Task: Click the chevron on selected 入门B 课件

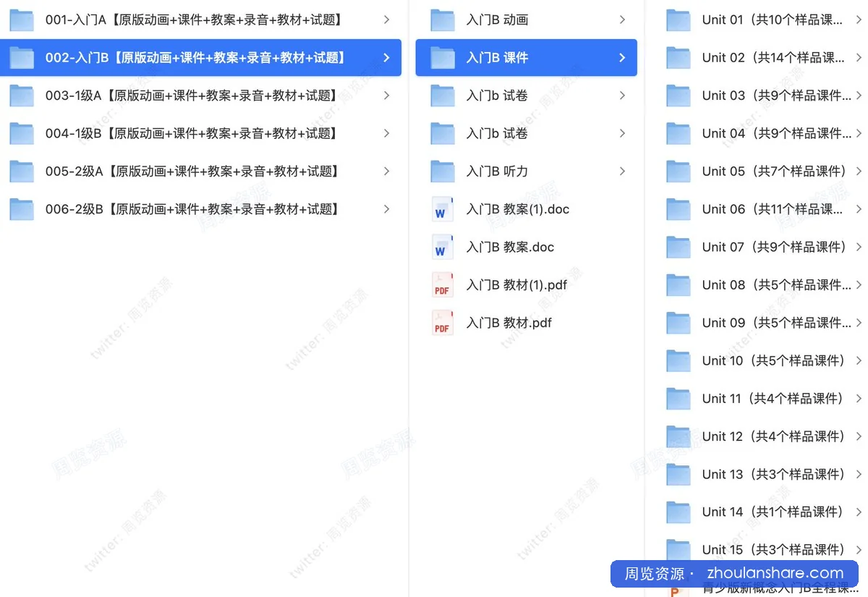Action: (x=622, y=58)
